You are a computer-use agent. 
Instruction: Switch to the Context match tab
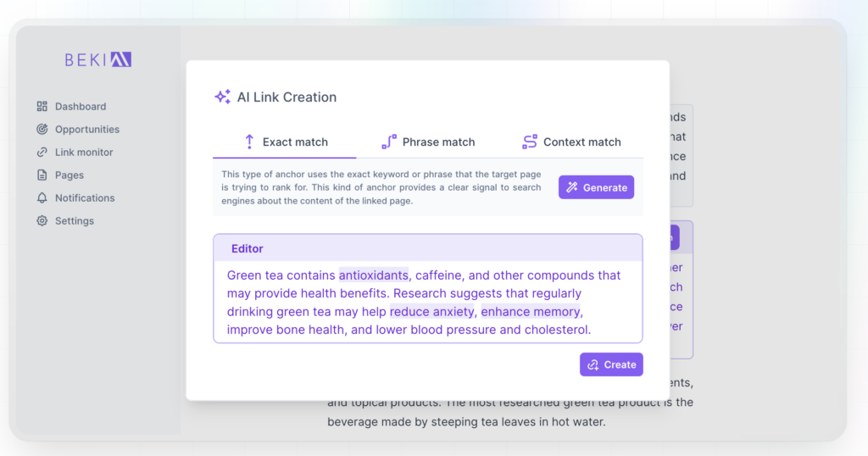pos(571,142)
